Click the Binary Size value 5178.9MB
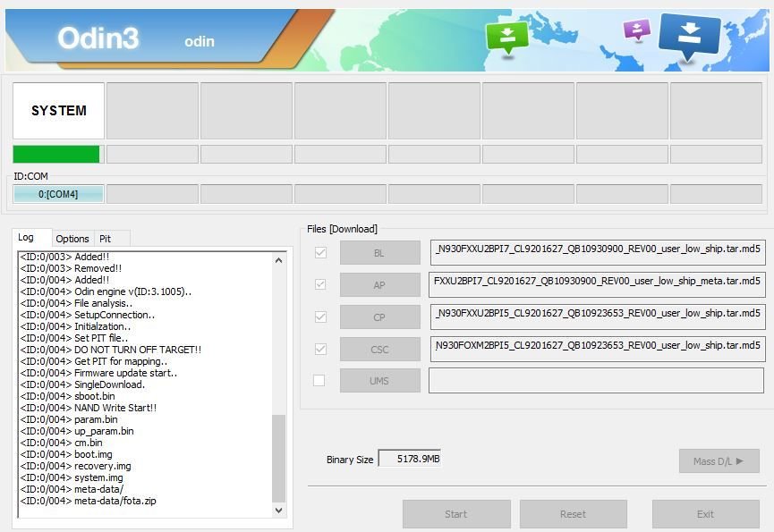 (410, 459)
